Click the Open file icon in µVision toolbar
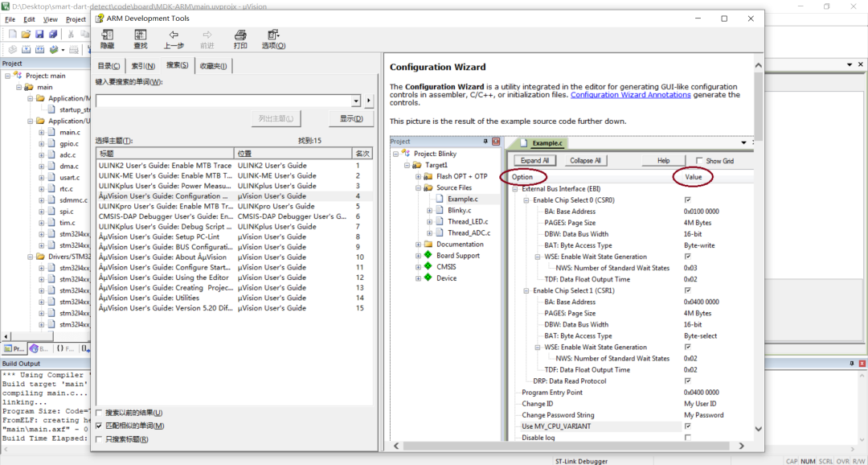This screenshot has height=465, width=868. click(x=26, y=35)
